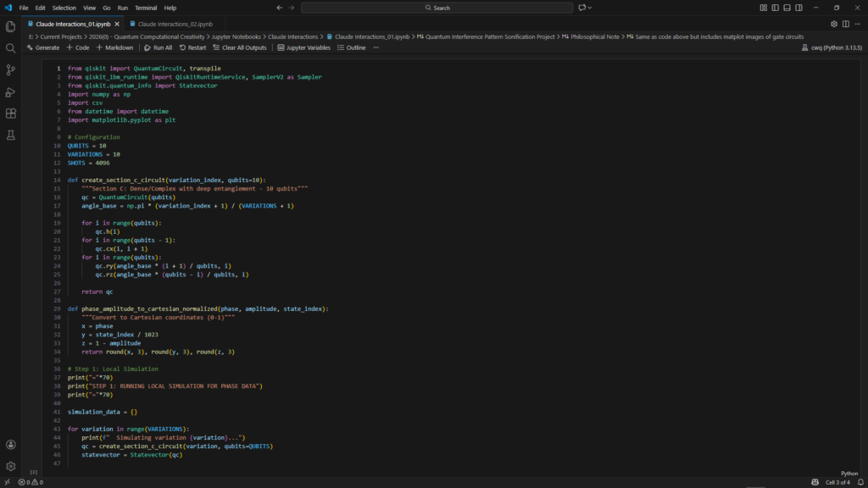868x488 pixels.
Task: Click Clear All Outputs button
Action: coord(240,47)
